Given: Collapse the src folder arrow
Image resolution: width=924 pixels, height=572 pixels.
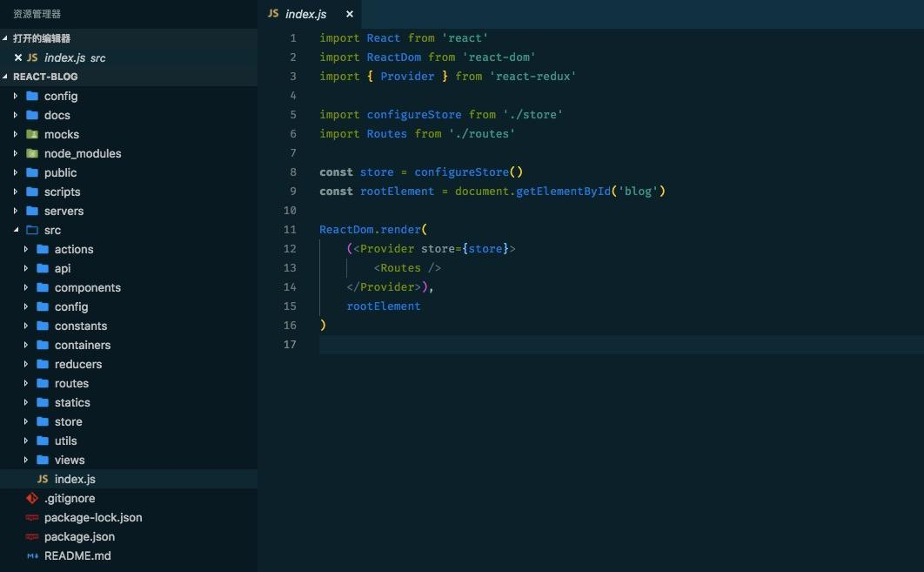Looking at the screenshot, I should point(16,230).
